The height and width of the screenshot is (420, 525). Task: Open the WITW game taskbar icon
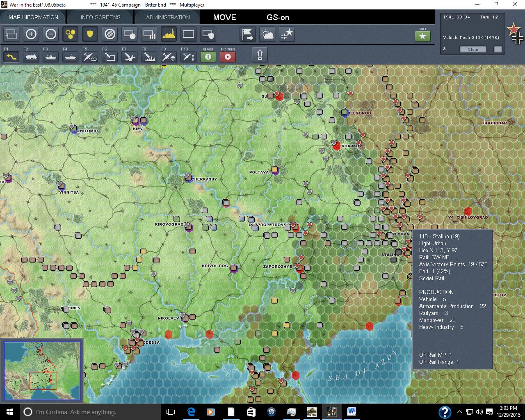click(311, 412)
